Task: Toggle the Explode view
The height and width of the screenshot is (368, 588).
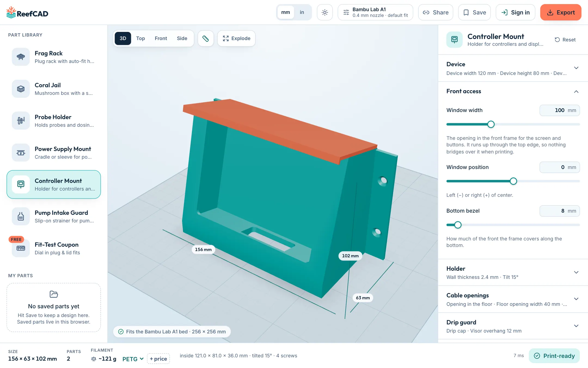Action: click(236, 38)
